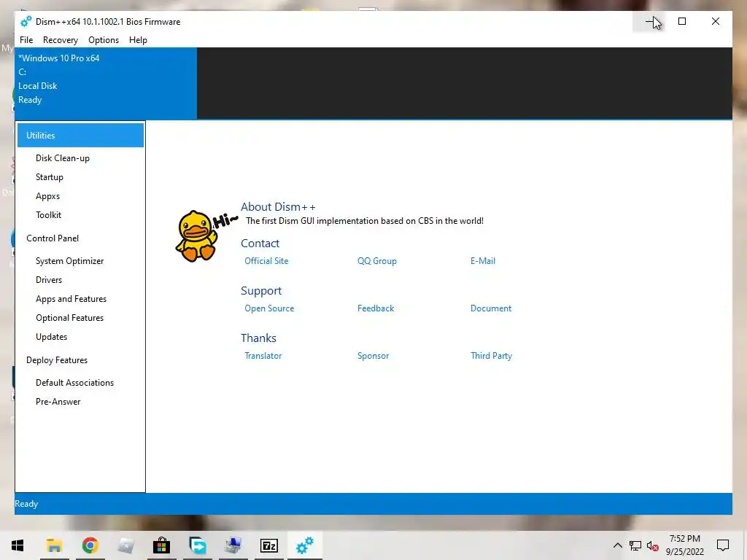Open the Third Party link
Screen dimensions: 747x560
[x=491, y=356]
